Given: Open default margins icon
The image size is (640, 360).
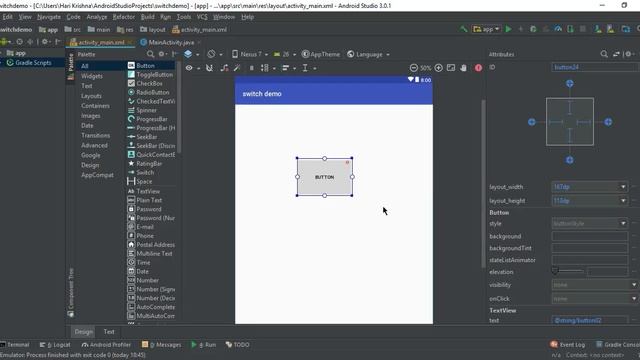Looking at the screenshot, I should point(251,68).
